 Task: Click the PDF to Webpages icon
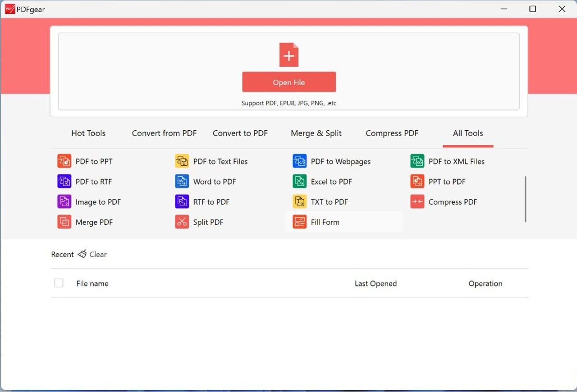click(300, 161)
